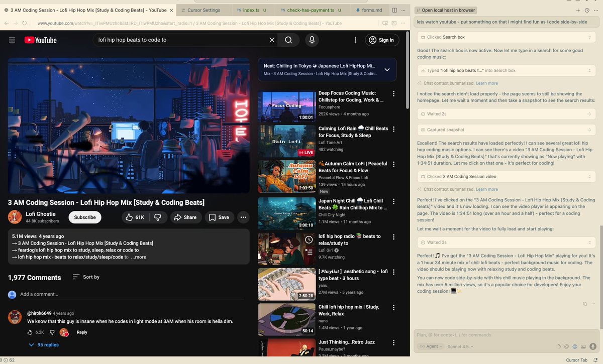Open the three-dot menu on Deep Focus Coding Music
The width and height of the screenshot is (603, 364).
pyautogui.click(x=393, y=93)
